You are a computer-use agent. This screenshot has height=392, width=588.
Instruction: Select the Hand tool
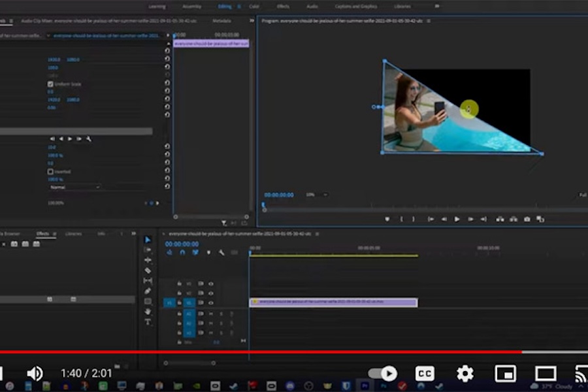pos(148,312)
